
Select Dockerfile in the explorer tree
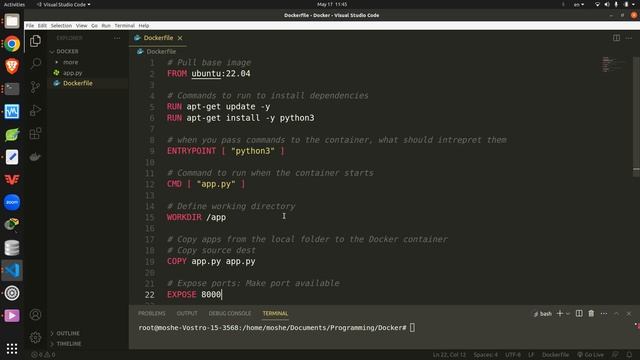tap(78, 83)
